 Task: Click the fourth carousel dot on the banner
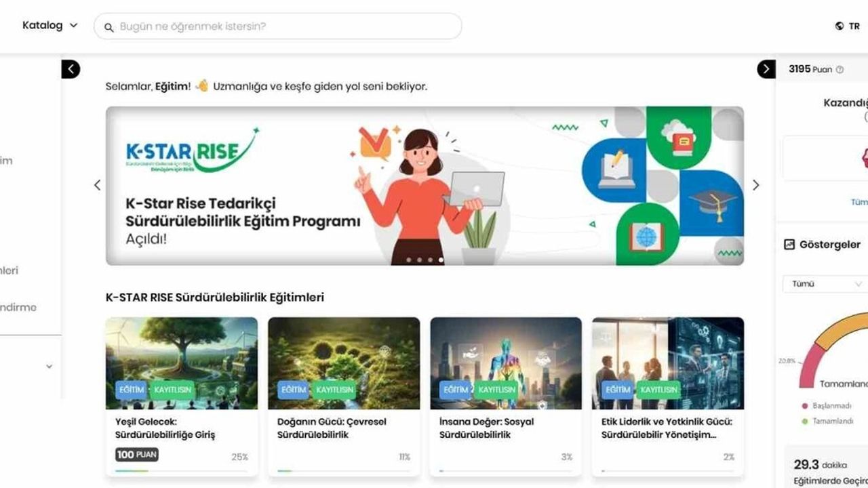439,258
